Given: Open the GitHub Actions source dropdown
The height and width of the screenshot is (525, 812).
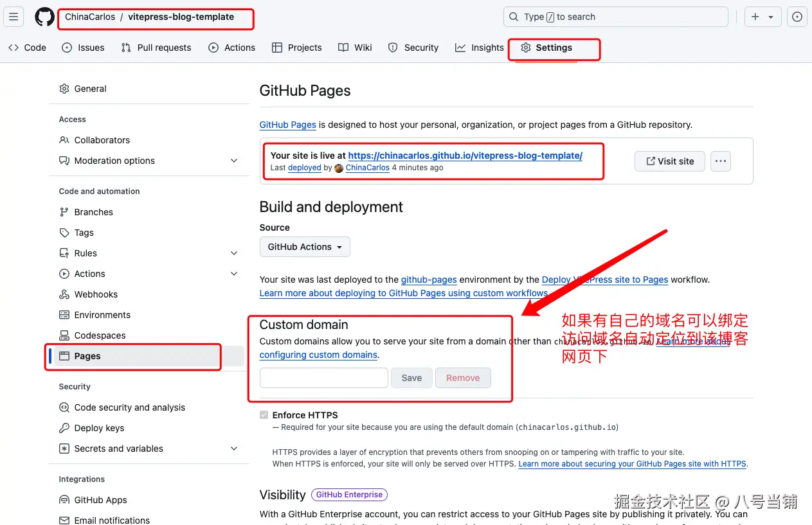Looking at the screenshot, I should pos(305,247).
